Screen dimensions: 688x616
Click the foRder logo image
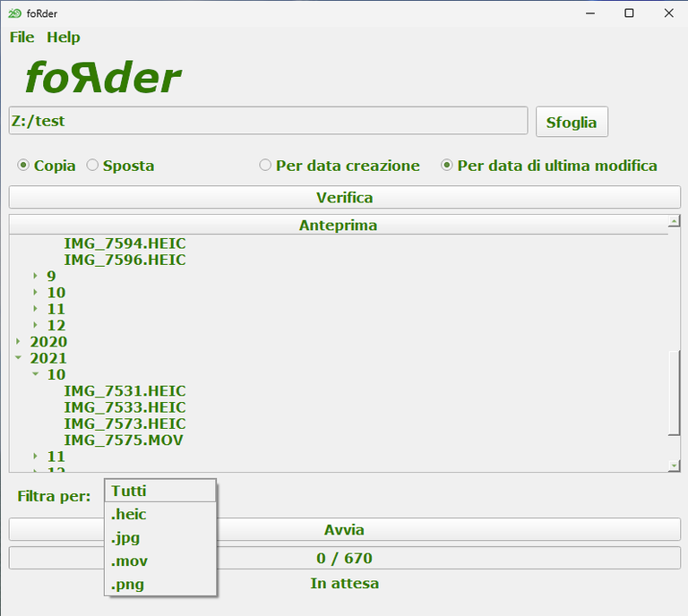point(104,77)
